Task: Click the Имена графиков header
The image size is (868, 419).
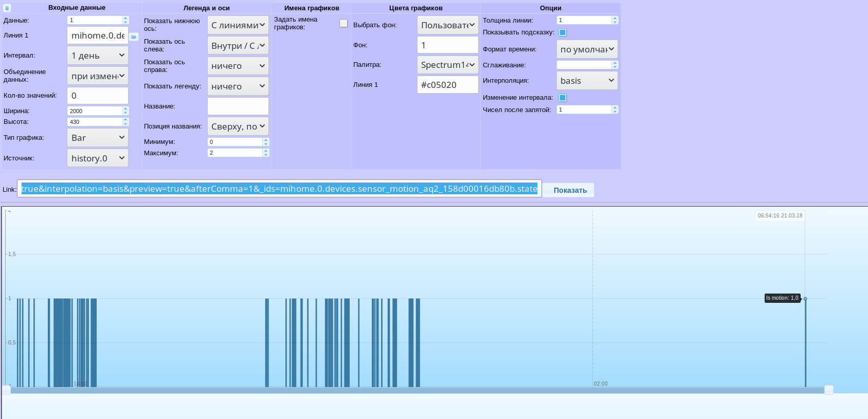Action: pyautogui.click(x=312, y=8)
